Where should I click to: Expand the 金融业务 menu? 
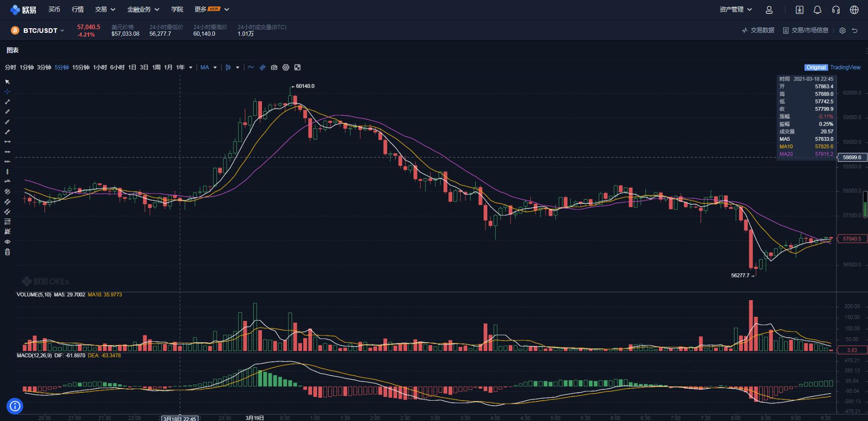click(x=143, y=10)
